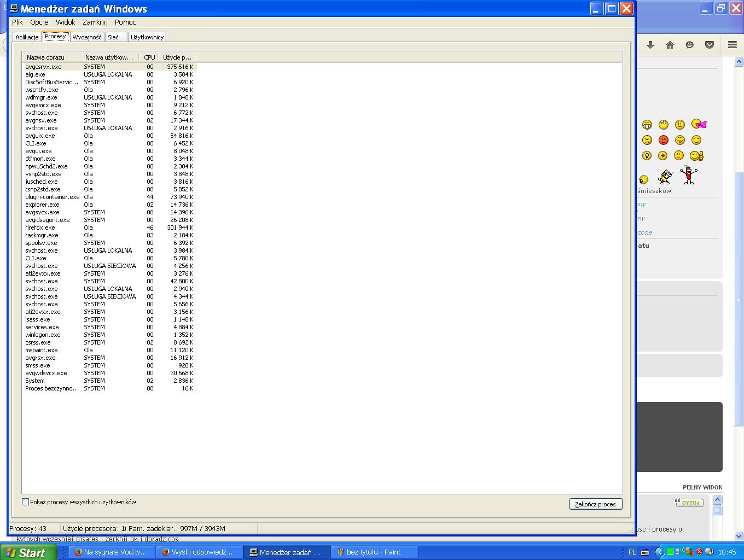This screenshot has width=744, height=560.
Task: Open the Widok menu
Action: pyautogui.click(x=65, y=22)
